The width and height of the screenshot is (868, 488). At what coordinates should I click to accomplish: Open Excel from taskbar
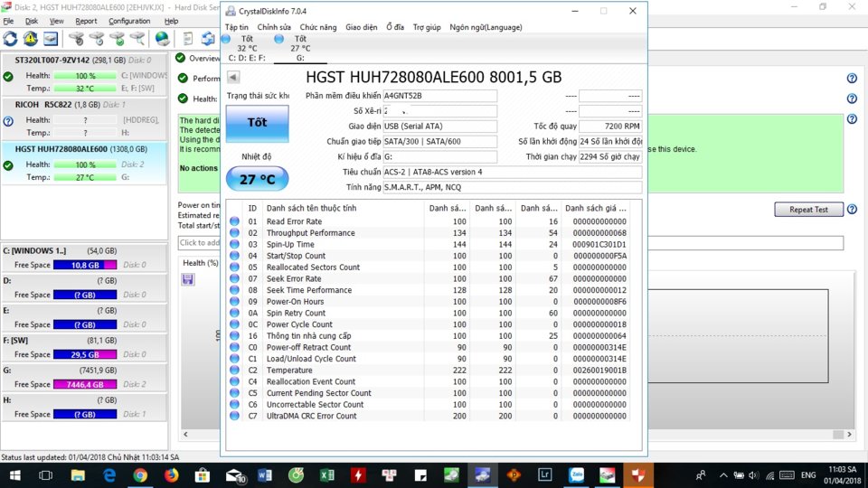[x=326, y=475]
